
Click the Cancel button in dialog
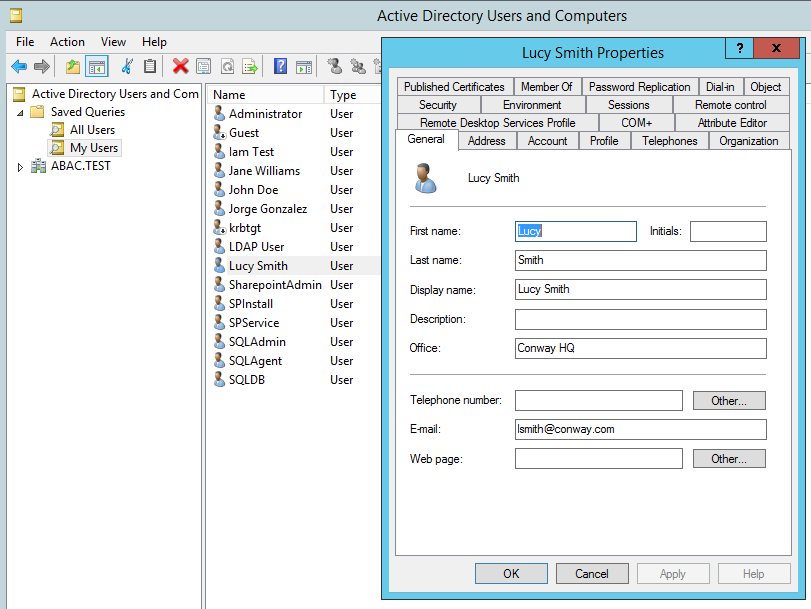591,574
